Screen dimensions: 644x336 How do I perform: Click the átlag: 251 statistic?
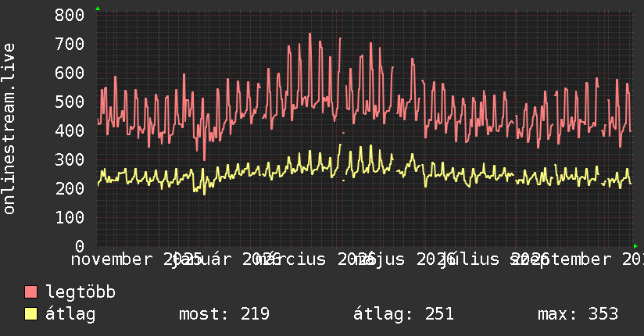tap(403, 314)
